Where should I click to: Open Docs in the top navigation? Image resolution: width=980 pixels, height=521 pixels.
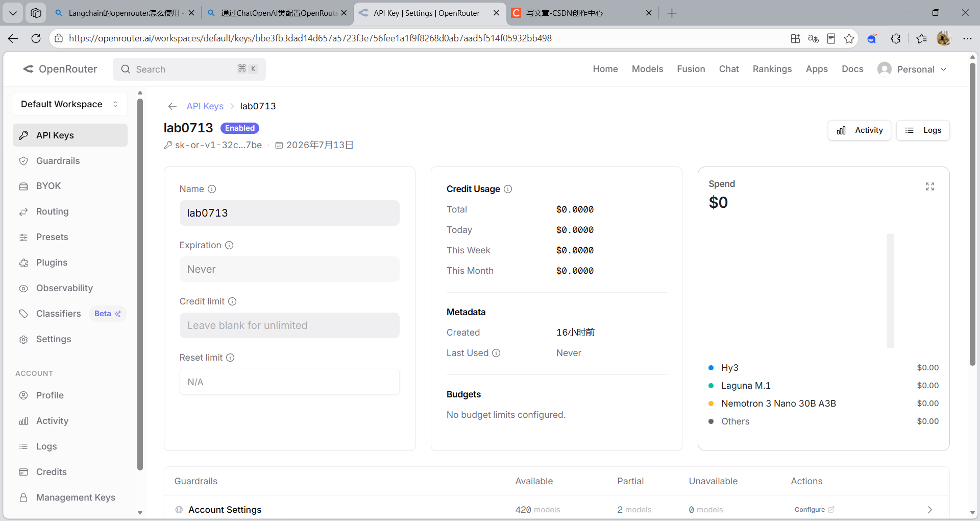pyautogui.click(x=852, y=69)
